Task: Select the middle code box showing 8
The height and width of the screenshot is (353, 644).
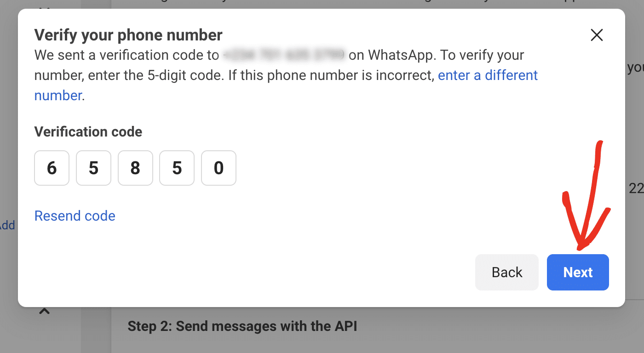Action: pos(135,168)
